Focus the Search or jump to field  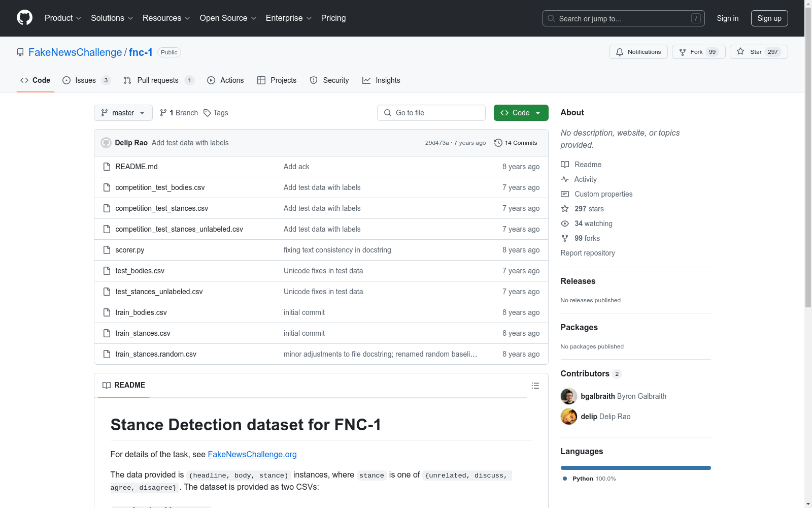tap(624, 18)
